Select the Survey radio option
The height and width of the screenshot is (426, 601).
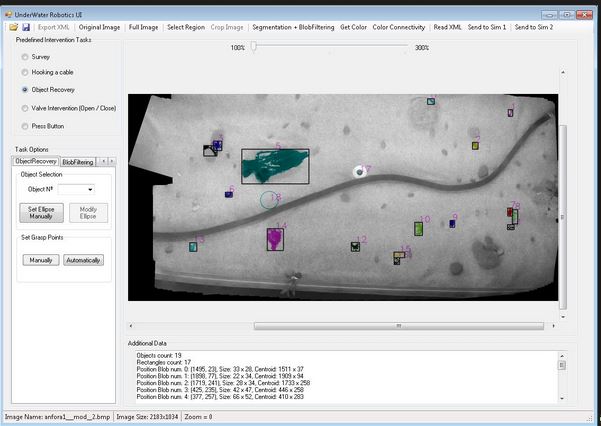click(26, 57)
